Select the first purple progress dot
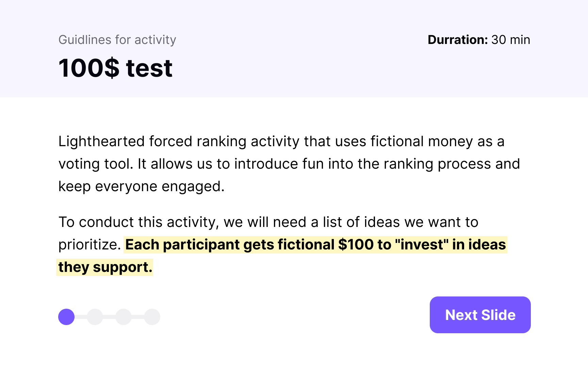 66,317
